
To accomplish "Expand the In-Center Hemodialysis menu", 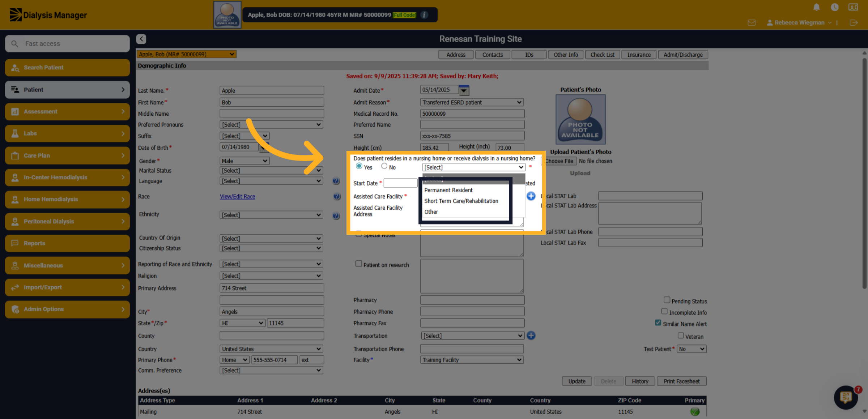I will (x=67, y=178).
